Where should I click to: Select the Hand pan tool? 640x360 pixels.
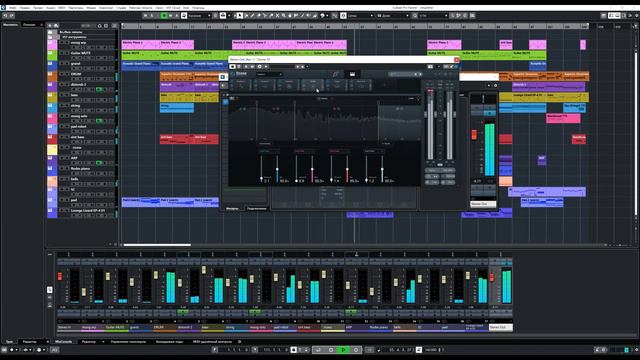point(290,16)
